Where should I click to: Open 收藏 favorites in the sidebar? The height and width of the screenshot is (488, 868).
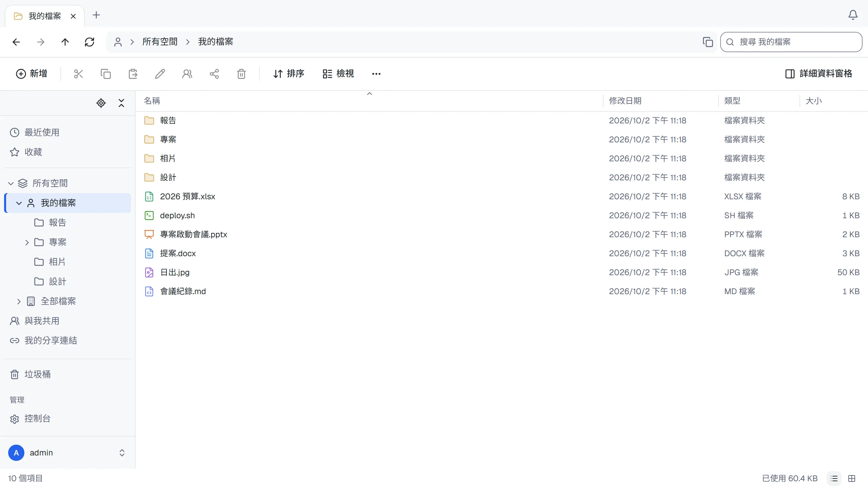[x=67, y=152]
